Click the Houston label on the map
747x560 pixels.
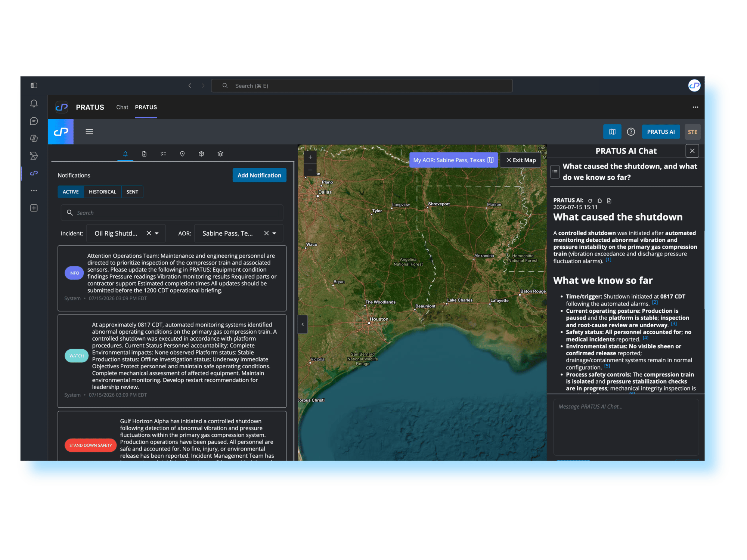pos(379,319)
